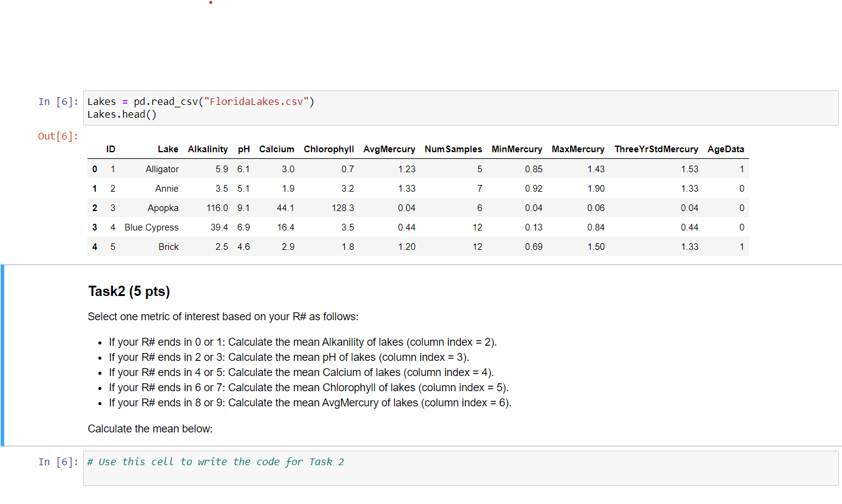Select the pH column header
The height and width of the screenshot is (504, 842).
243,149
